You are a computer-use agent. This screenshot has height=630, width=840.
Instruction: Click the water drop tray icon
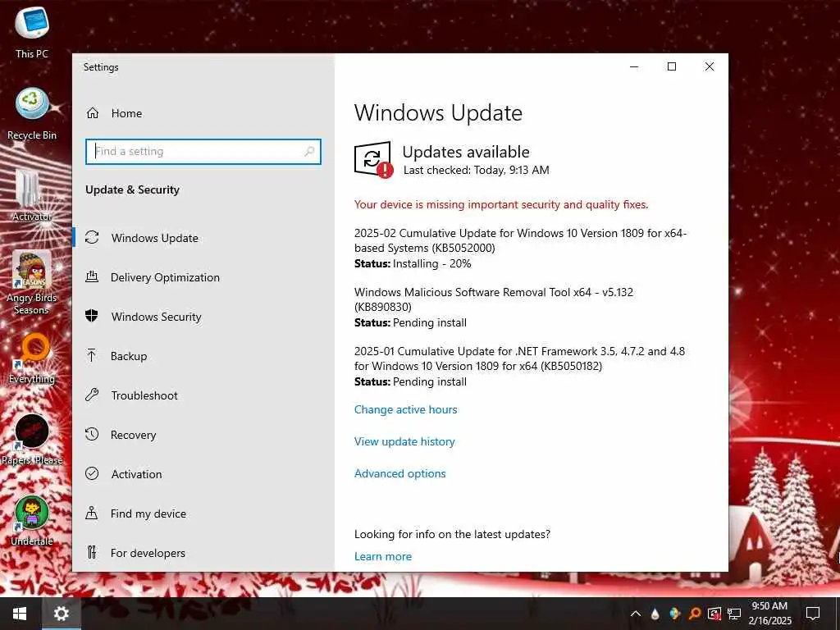[x=655, y=614]
